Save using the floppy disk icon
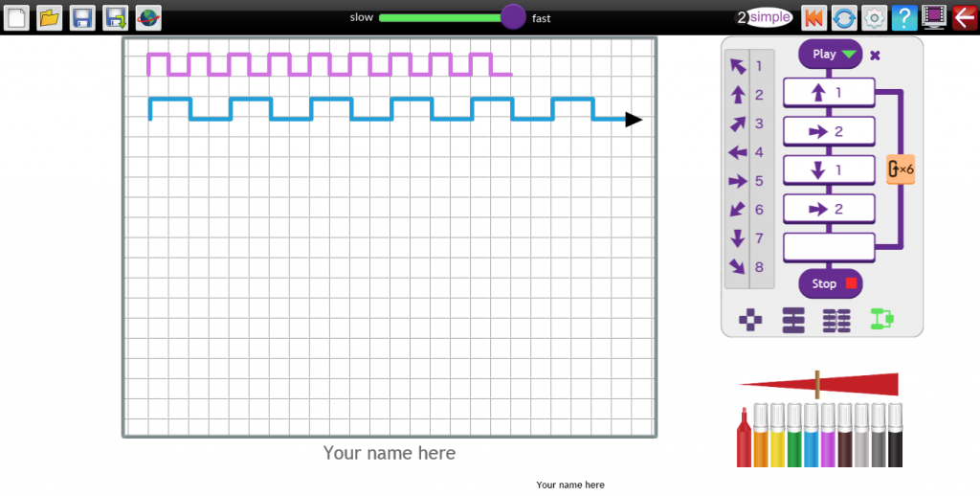This screenshot has height=496, width=980. (82, 18)
